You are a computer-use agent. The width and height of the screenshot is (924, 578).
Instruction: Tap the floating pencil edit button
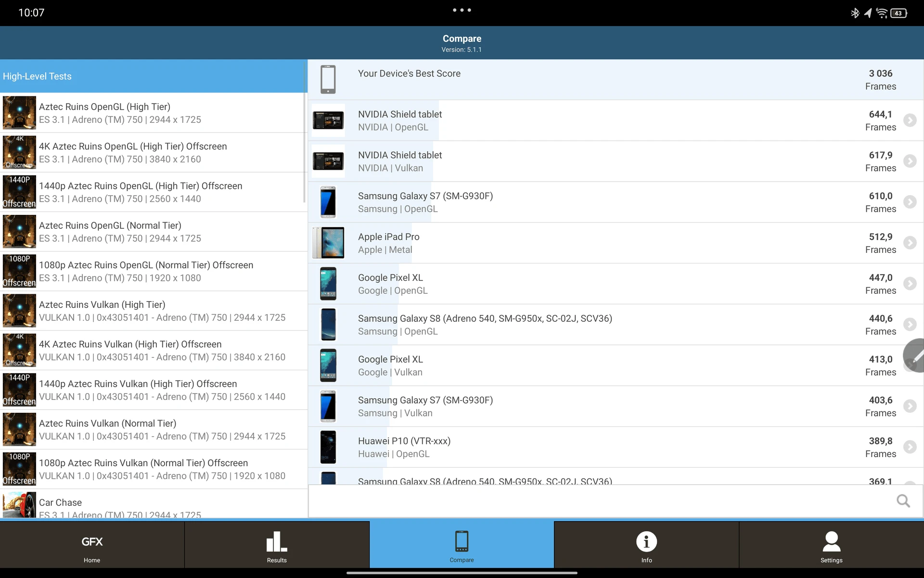914,355
